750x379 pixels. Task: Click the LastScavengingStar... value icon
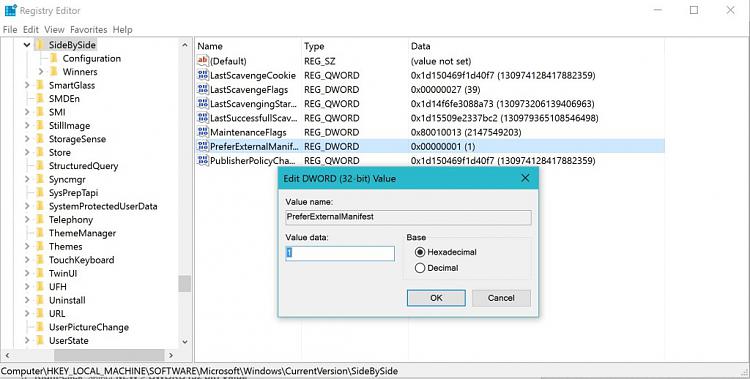coord(203,103)
